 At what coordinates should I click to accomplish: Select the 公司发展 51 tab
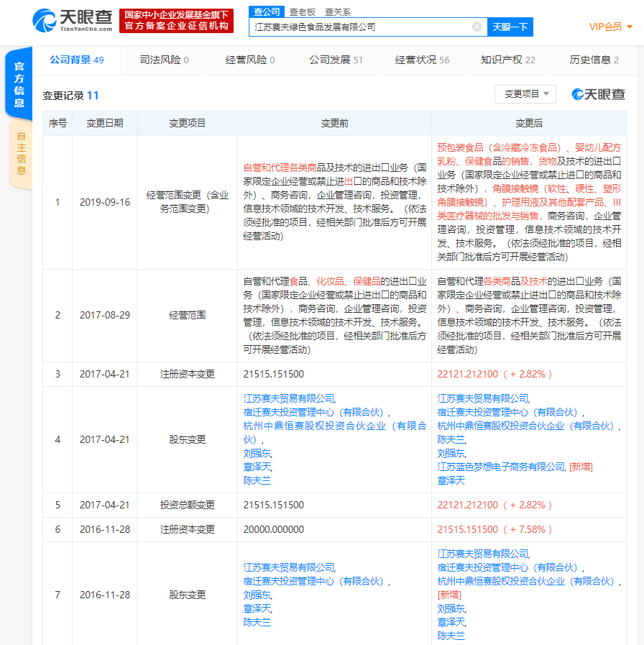(336, 60)
